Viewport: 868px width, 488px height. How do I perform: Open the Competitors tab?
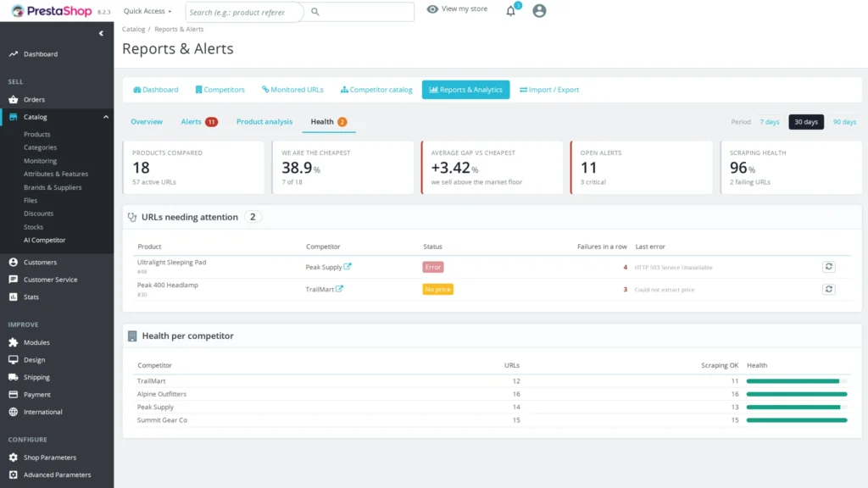(220, 90)
